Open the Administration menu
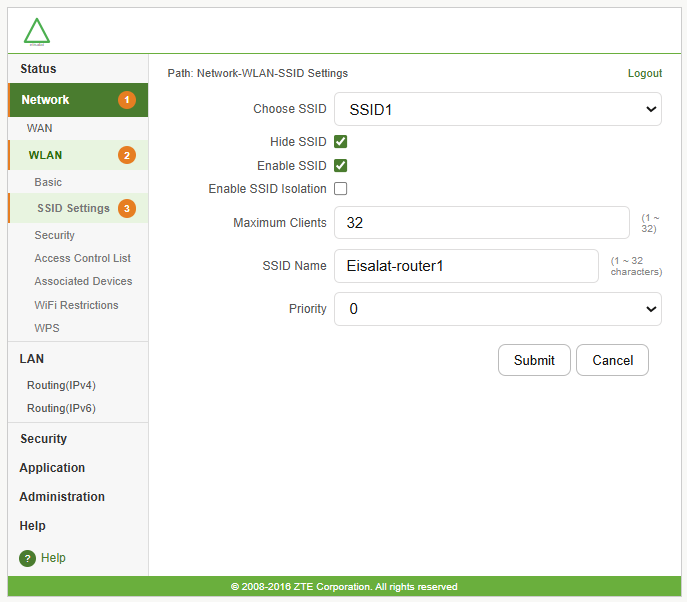687x602 pixels. [62, 497]
